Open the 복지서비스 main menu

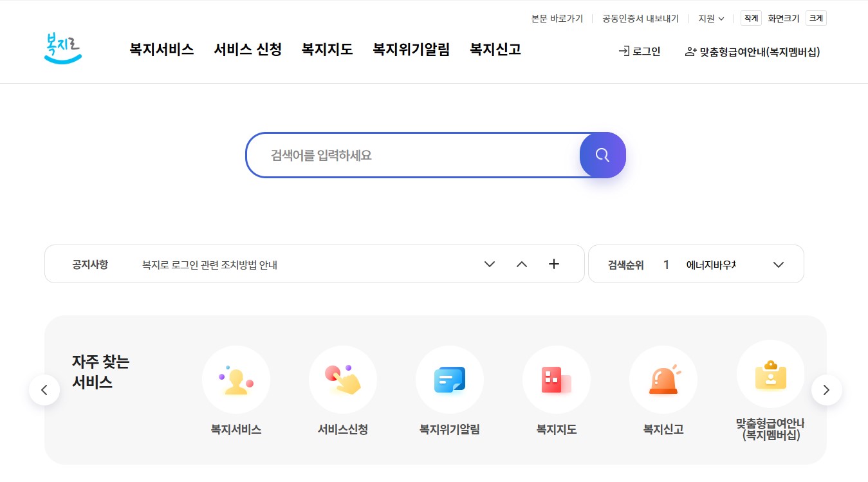[162, 50]
